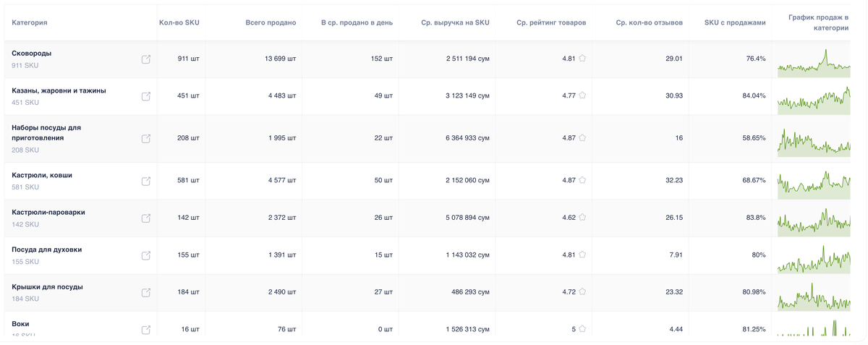Click the Сковороды sales sparkline chart
The image size is (868, 345).
814,64
